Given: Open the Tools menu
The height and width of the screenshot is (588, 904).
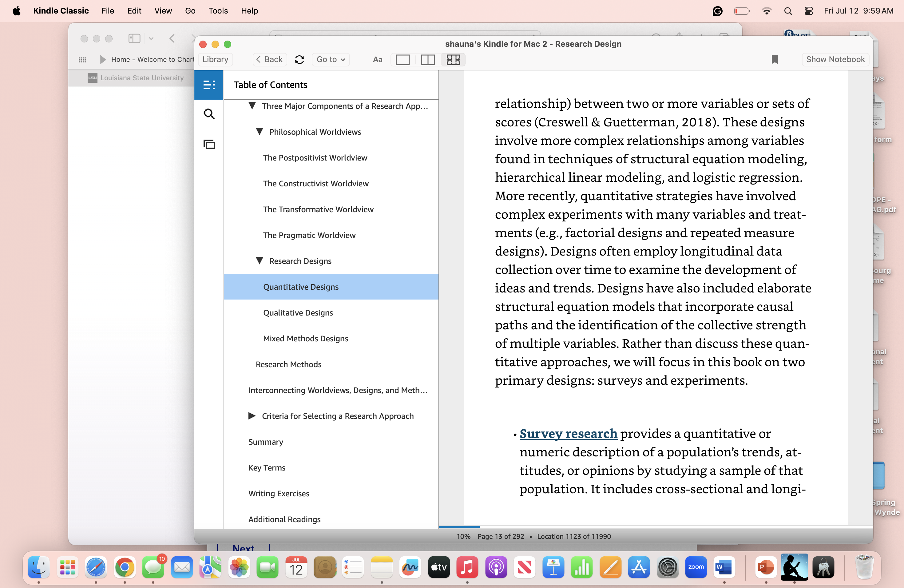Looking at the screenshot, I should (218, 11).
